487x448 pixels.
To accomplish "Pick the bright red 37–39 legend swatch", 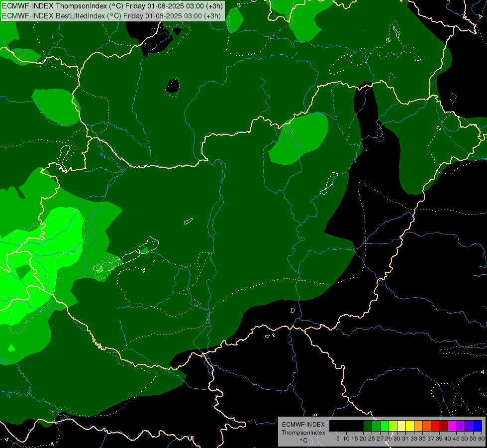I will point(435,426).
